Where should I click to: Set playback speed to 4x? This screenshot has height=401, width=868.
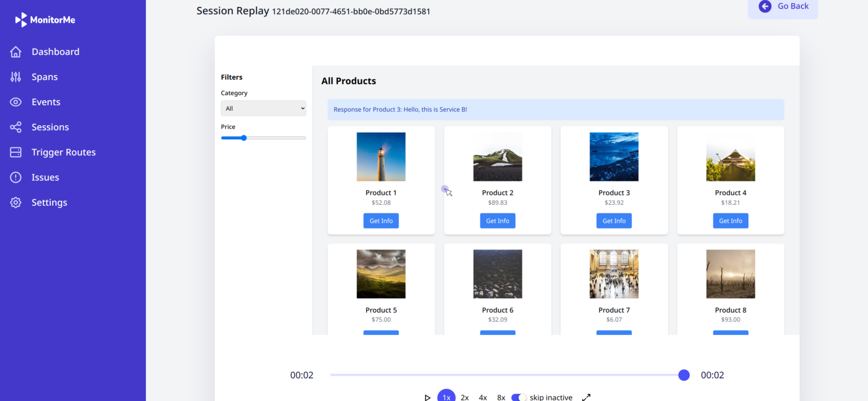click(483, 397)
